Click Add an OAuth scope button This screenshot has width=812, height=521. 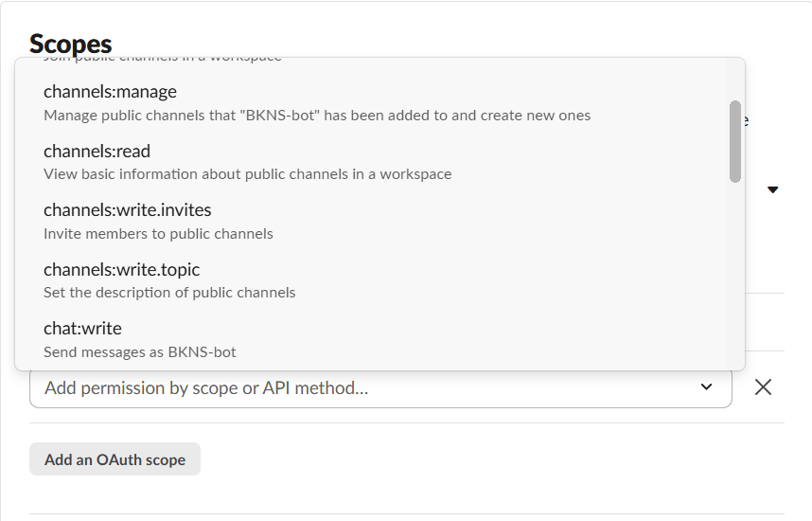click(x=115, y=459)
